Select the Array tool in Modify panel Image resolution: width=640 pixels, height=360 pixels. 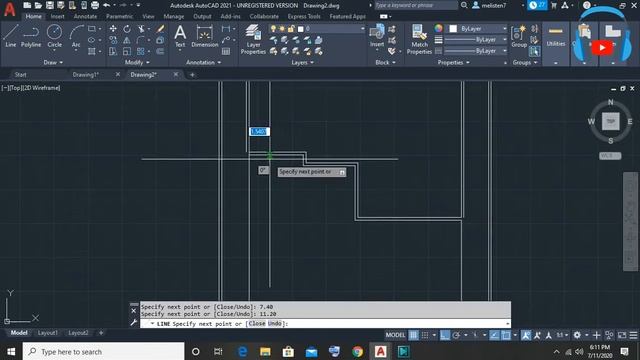(141, 51)
